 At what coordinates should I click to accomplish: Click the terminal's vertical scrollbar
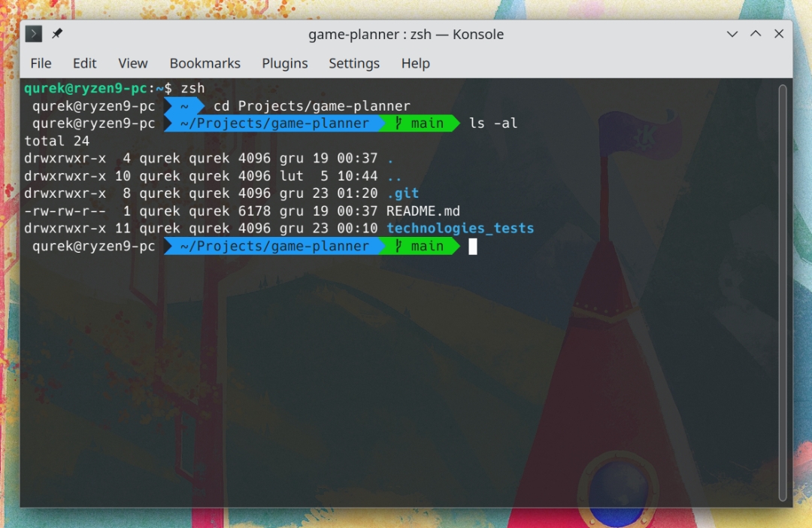click(783, 292)
